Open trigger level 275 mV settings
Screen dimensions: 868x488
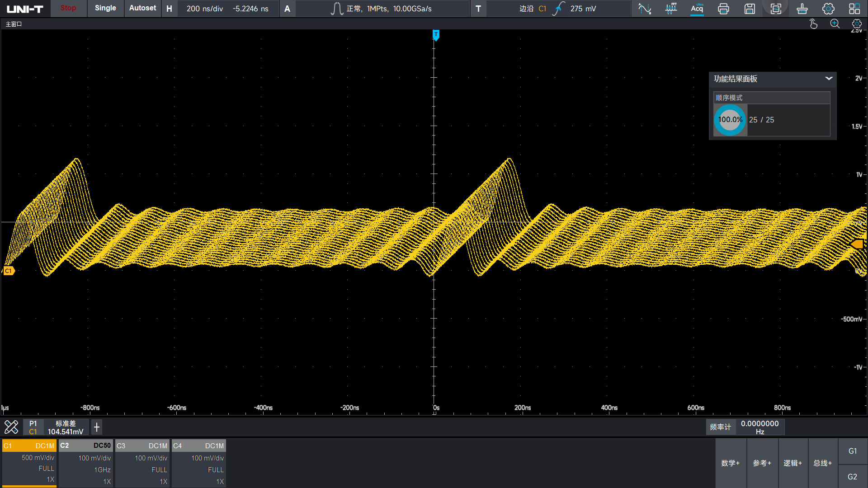pos(583,9)
